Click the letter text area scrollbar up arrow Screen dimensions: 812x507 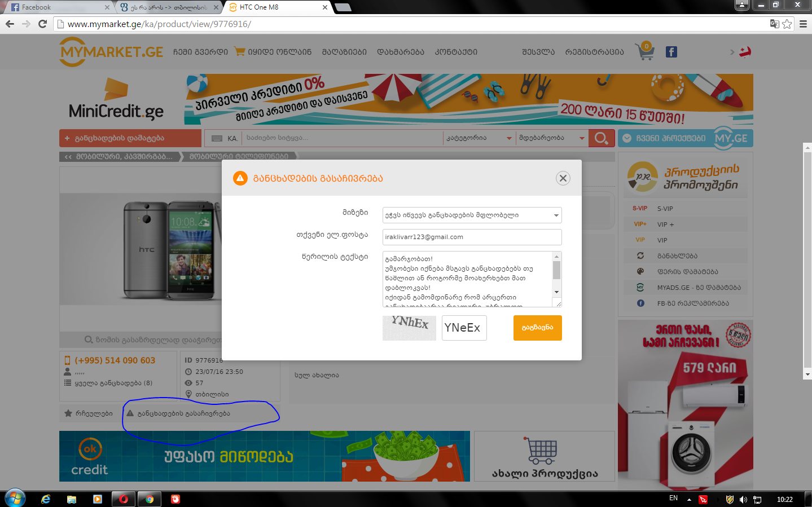click(x=557, y=256)
